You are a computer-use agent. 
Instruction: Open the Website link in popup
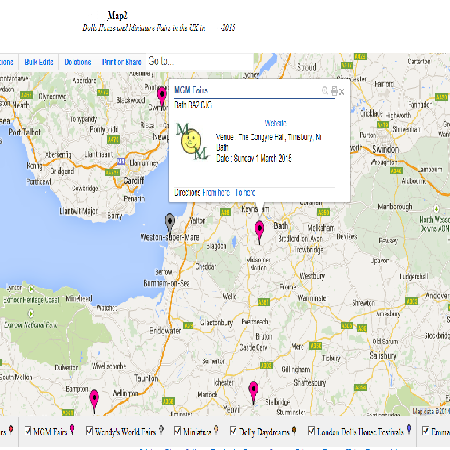point(276,123)
